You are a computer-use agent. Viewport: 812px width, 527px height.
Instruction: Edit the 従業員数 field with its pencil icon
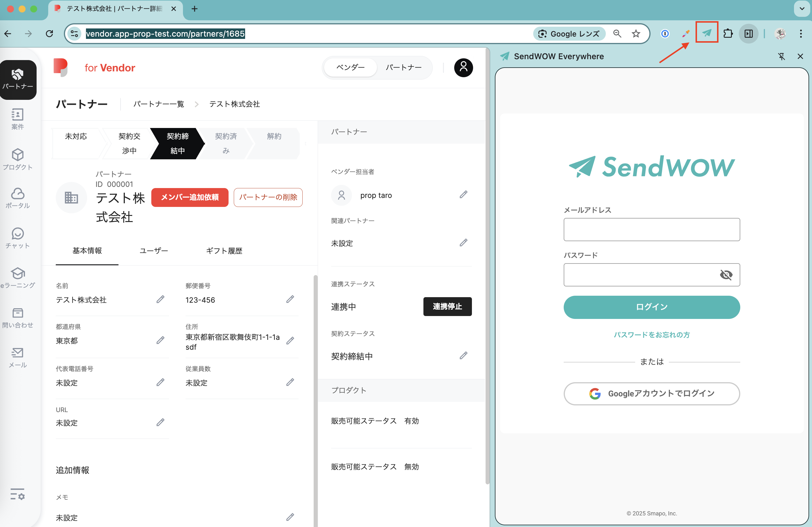[x=290, y=382]
